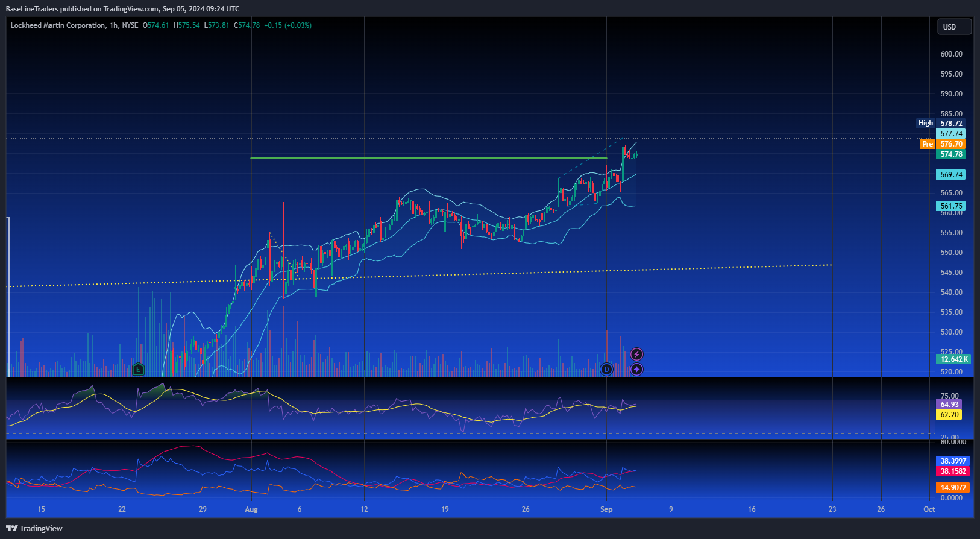Click the 595.00 price axis tick

pyautogui.click(x=951, y=74)
